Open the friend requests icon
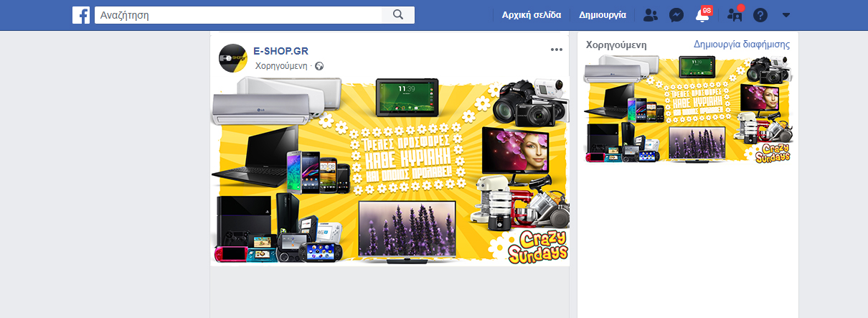The image size is (868, 318). click(x=650, y=15)
